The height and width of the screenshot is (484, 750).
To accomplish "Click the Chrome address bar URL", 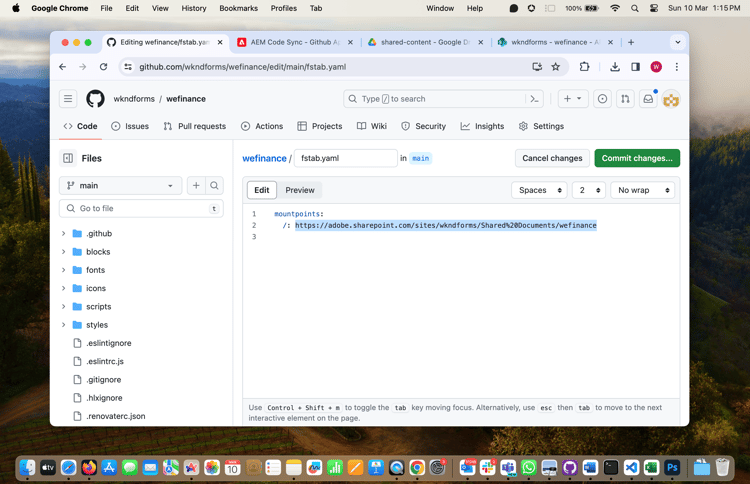I will [243, 67].
